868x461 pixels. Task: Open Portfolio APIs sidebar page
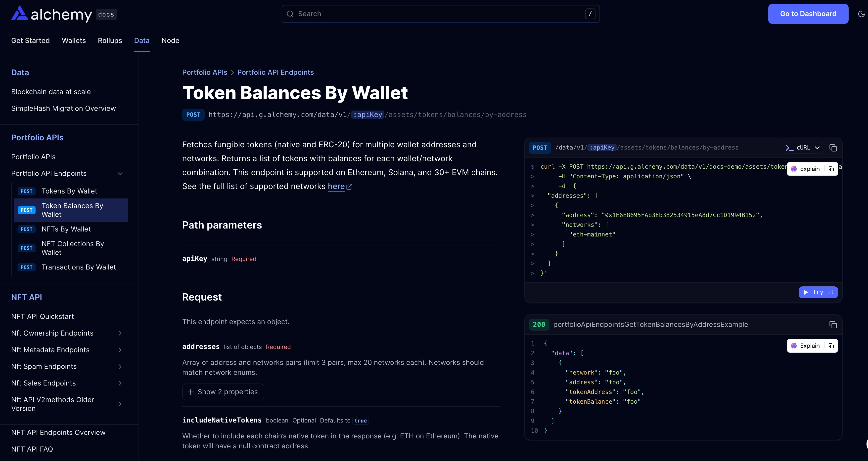[x=33, y=157]
